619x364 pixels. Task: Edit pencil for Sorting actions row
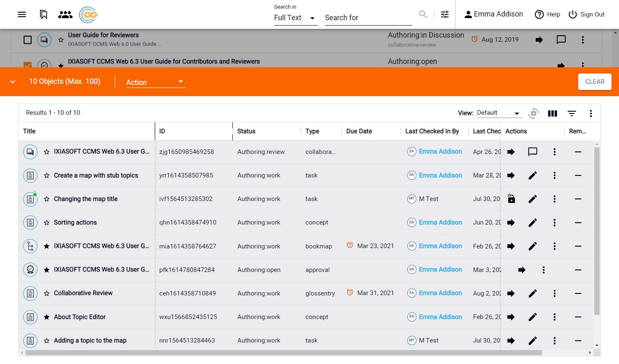pos(533,222)
